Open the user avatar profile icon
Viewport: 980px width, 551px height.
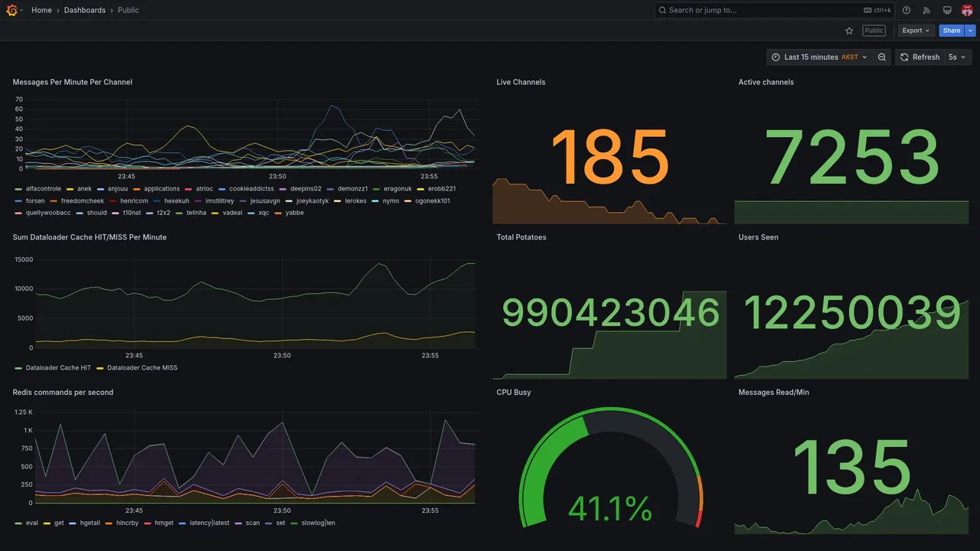point(967,10)
